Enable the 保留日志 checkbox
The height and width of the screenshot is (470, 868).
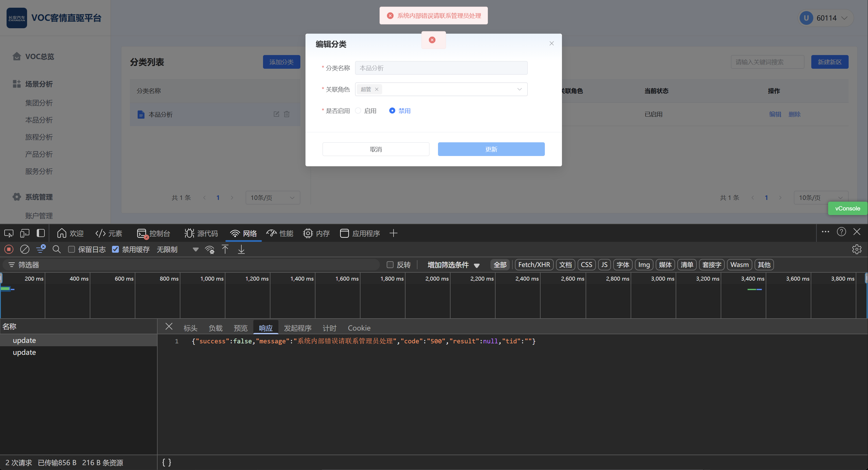72,250
